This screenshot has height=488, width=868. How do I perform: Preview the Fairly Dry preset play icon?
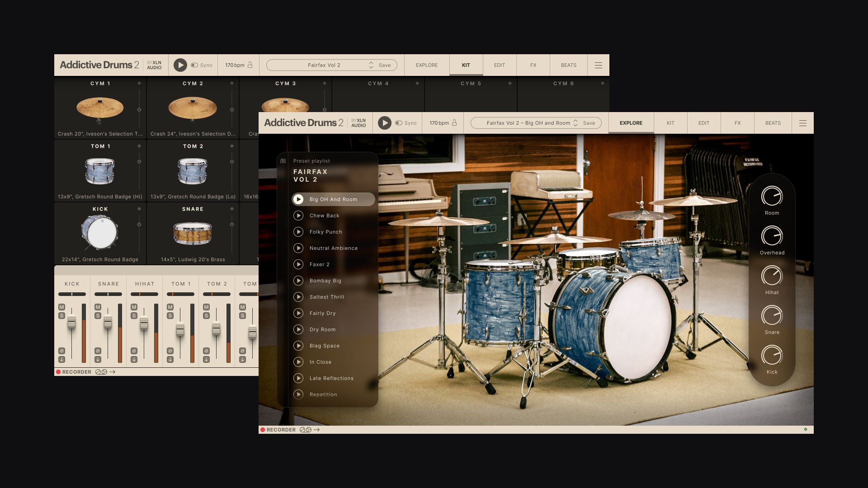point(298,313)
